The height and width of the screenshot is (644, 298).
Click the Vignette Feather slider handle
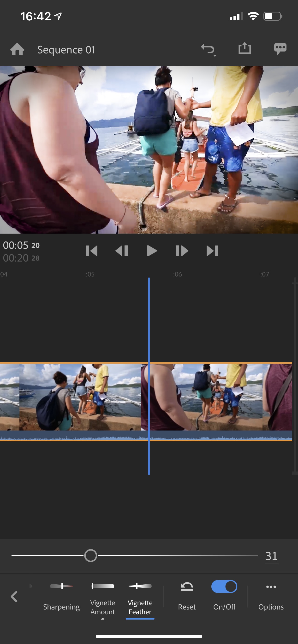(90, 556)
